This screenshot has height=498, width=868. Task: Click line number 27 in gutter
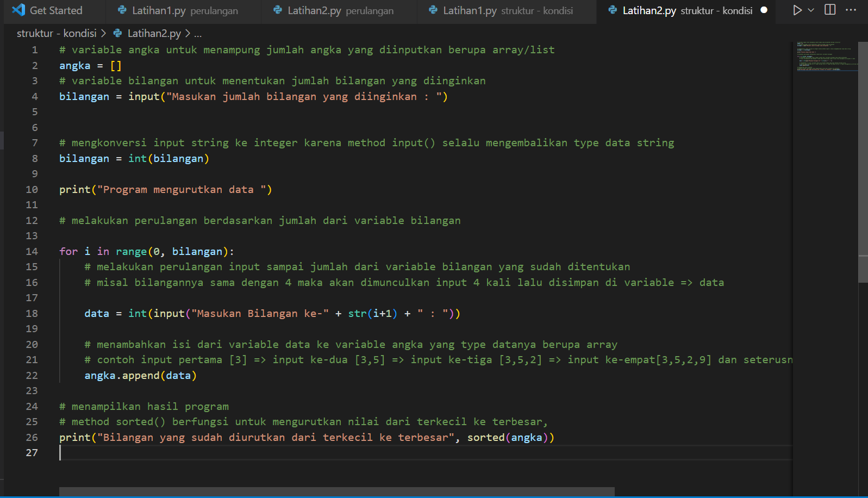point(32,452)
